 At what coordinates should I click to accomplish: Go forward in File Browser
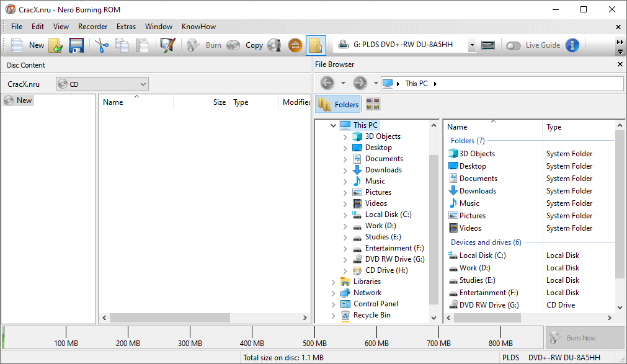360,83
